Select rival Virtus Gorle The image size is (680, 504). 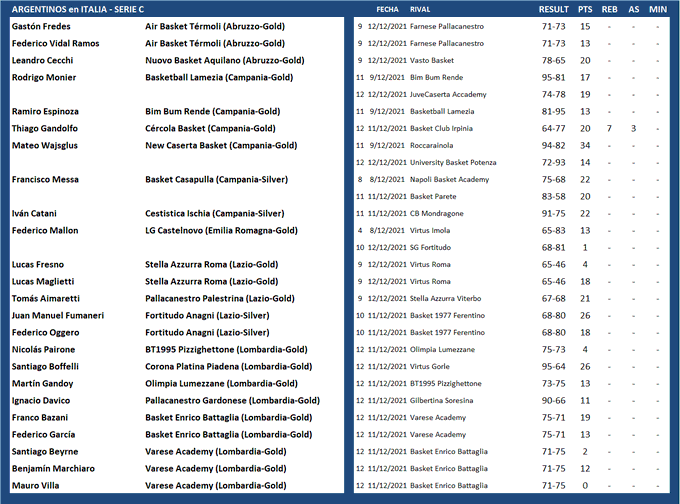coord(430,367)
